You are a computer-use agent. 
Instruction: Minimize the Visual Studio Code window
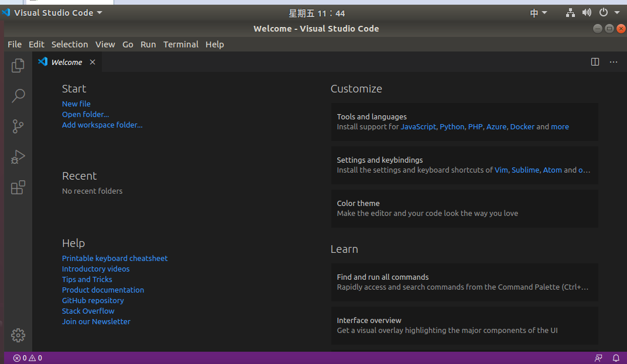click(597, 28)
